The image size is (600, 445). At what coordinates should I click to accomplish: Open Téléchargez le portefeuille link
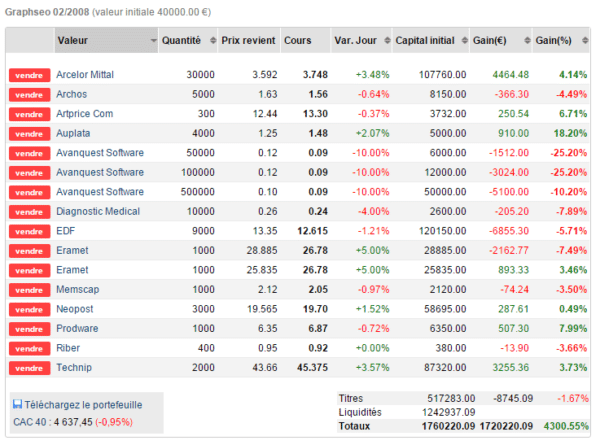point(83,405)
